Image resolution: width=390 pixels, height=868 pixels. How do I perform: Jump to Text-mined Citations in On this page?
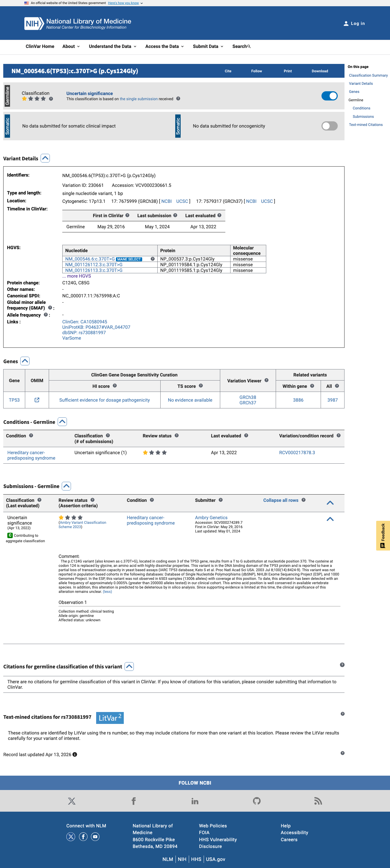click(x=366, y=125)
